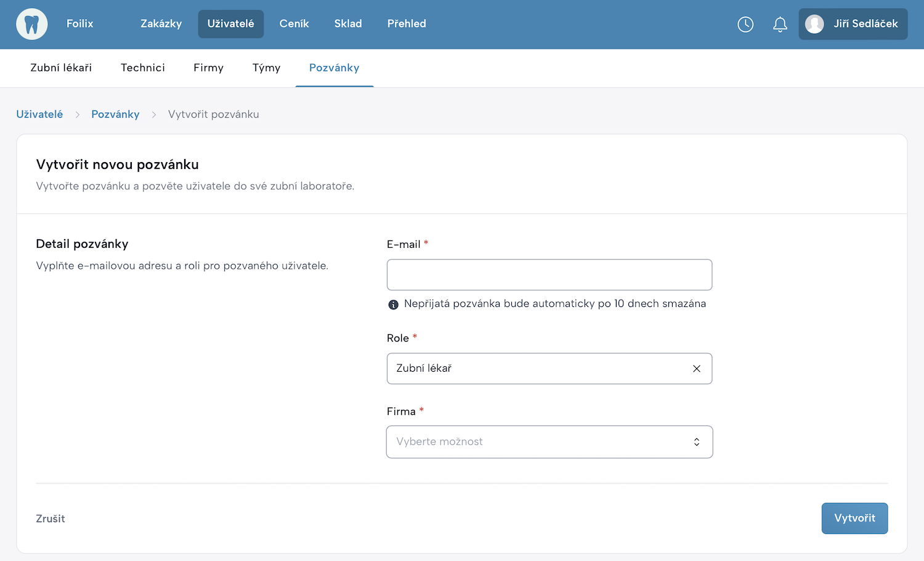Focus the E-mail input field
The image size is (924, 561).
(x=549, y=275)
